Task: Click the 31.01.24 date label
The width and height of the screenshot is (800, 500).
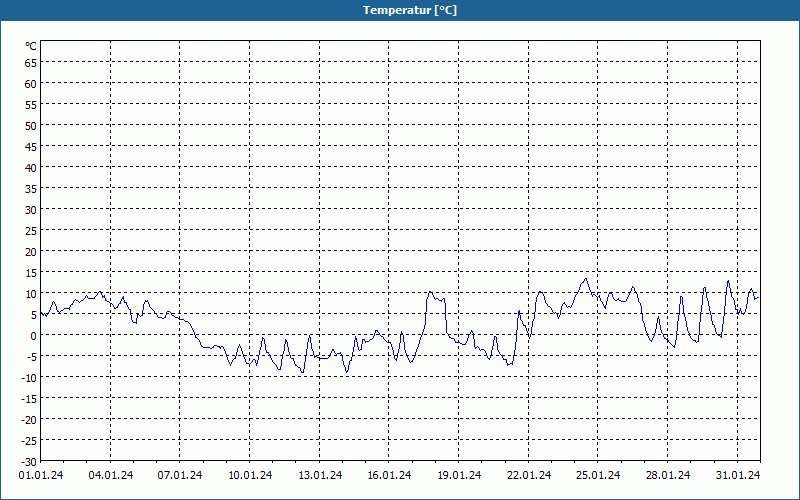Action: pyautogui.click(x=738, y=475)
